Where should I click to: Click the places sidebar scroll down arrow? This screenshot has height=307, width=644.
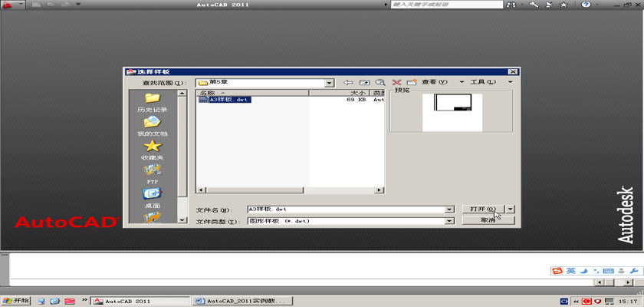tap(182, 220)
